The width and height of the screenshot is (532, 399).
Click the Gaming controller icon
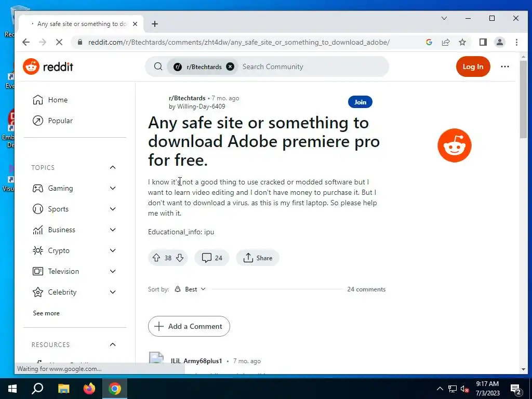coord(37,188)
